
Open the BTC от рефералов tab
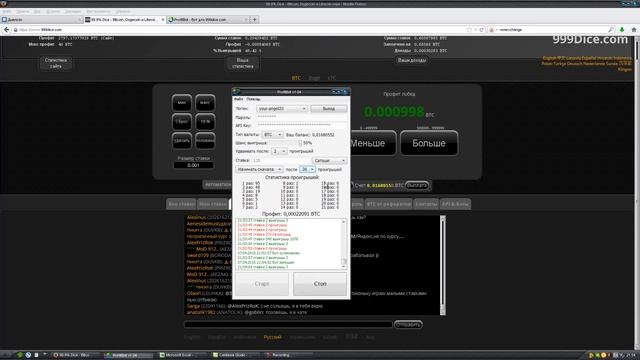pyautogui.click(x=389, y=204)
